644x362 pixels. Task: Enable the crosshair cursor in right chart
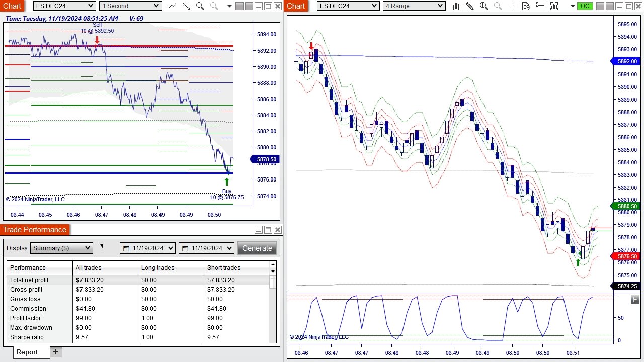512,6
